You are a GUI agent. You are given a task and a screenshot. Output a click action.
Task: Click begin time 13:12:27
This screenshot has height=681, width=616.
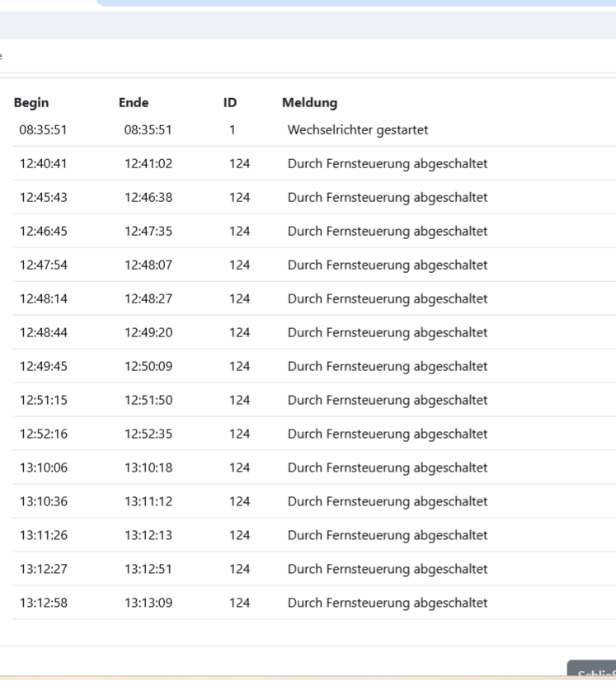coord(44,569)
